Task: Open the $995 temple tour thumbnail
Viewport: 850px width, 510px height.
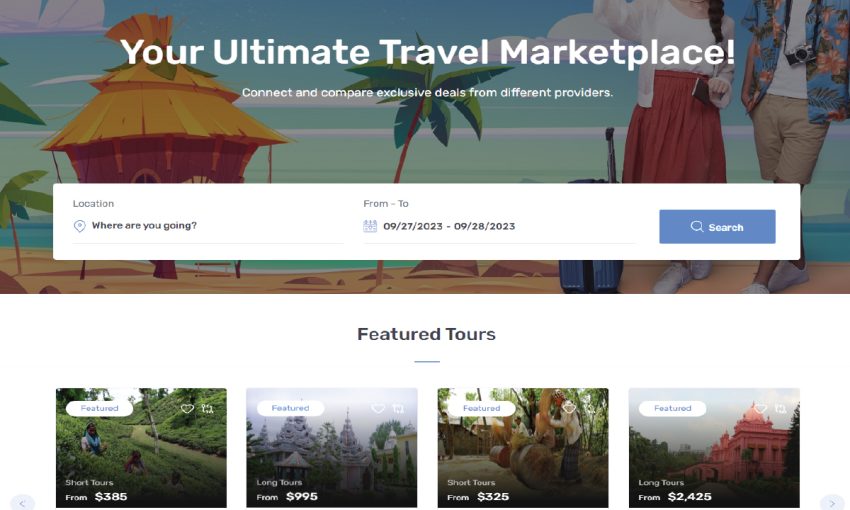Action: (332, 448)
